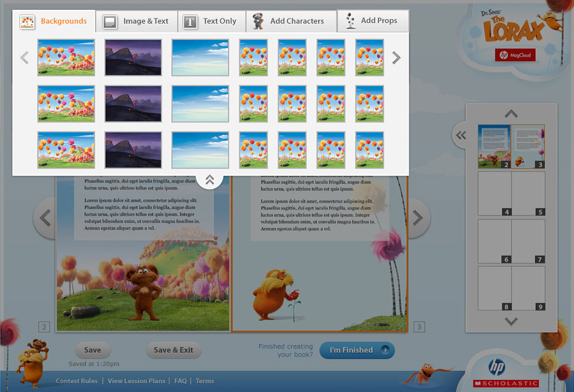The height and width of the screenshot is (392, 574).
Task: Select pages 2-3 spread thumbnail
Action: point(511,146)
